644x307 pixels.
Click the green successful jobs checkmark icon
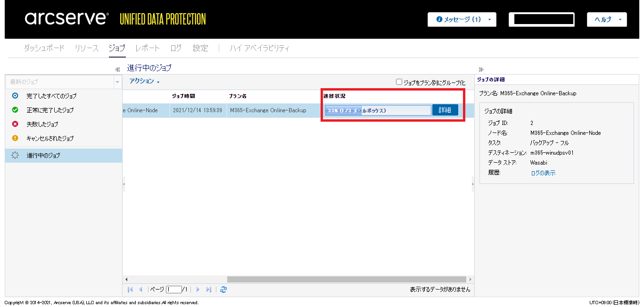pyautogui.click(x=15, y=110)
